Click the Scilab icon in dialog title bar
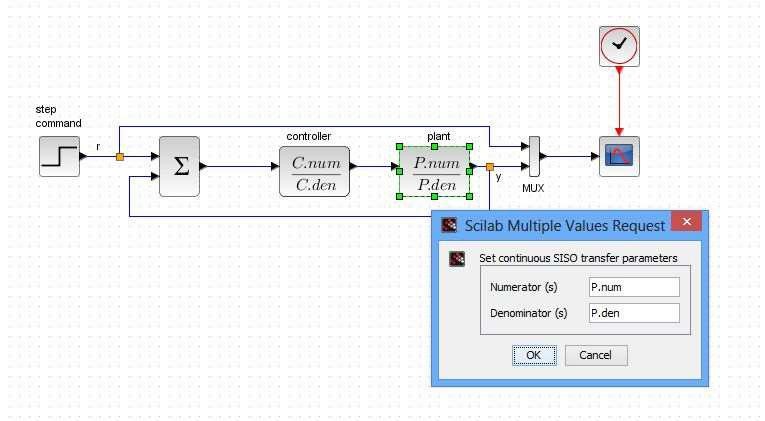Screen dimensions: 765x421 449,225
